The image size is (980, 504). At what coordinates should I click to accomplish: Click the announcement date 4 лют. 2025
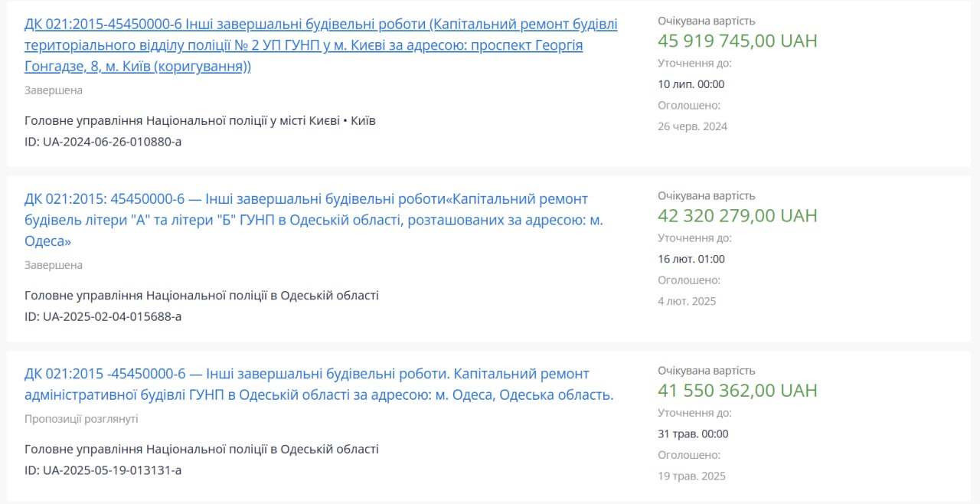(x=687, y=301)
